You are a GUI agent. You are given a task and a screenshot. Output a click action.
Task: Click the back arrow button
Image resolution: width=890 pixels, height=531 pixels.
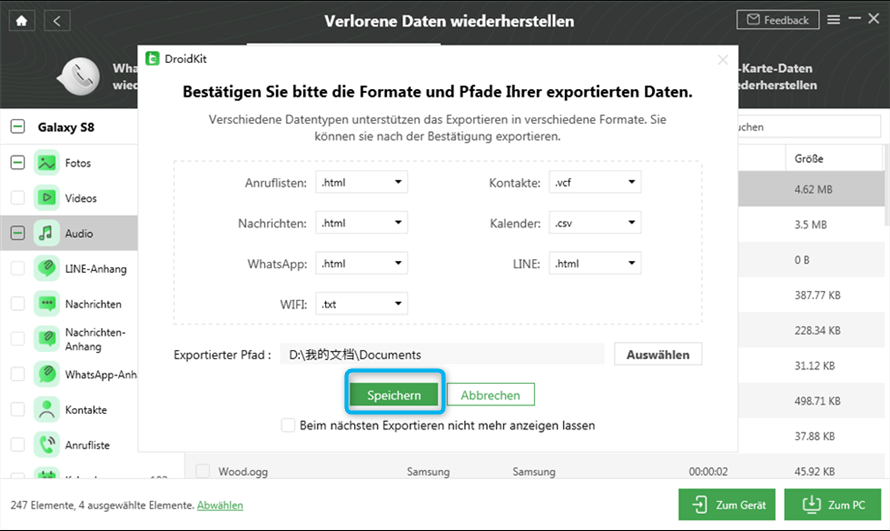click(57, 21)
